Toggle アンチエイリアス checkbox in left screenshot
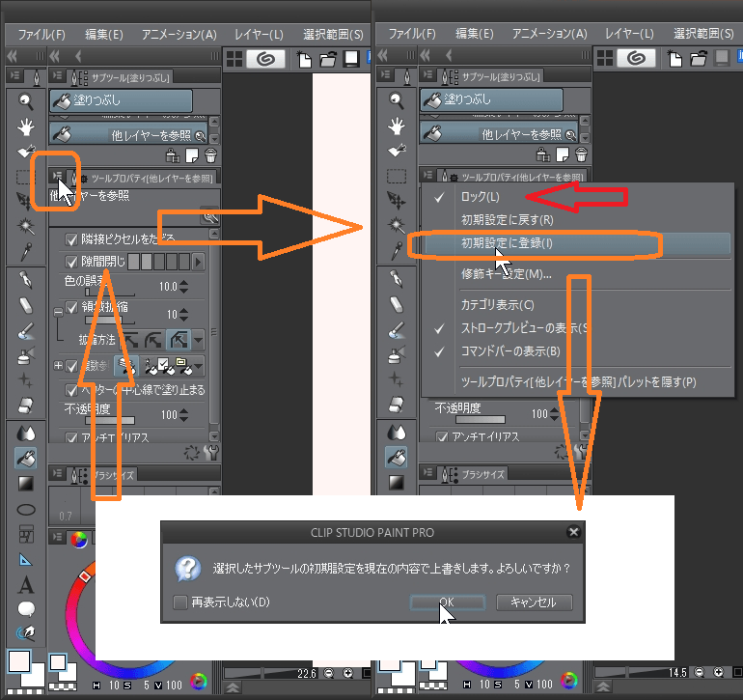This screenshot has width=743, height=700. tap(71, 437)
